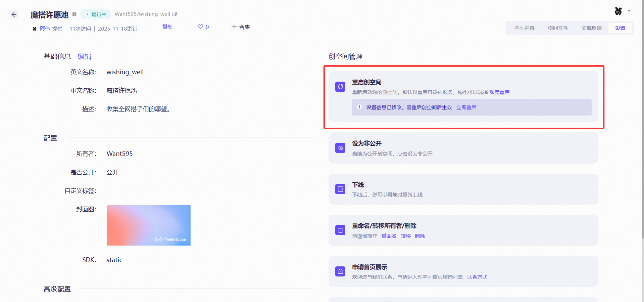
Task: Click the 重启创空间 refresh icon
Action: coord(340,87)
